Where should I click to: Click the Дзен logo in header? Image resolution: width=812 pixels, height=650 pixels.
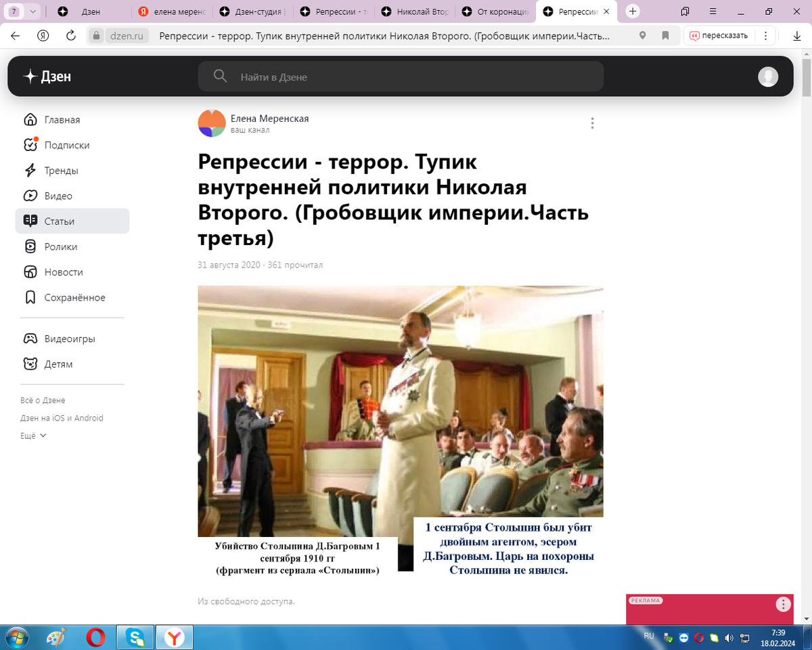coord(47,77)
